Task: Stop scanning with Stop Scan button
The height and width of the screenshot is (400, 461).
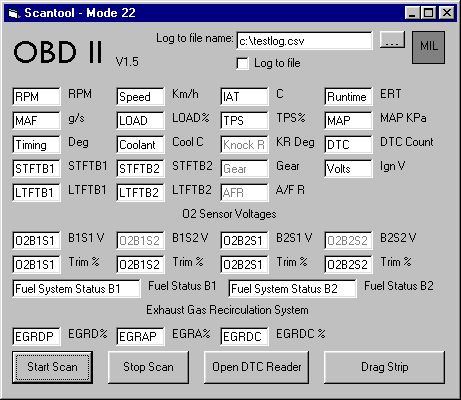Action: [x=148, y=367]
